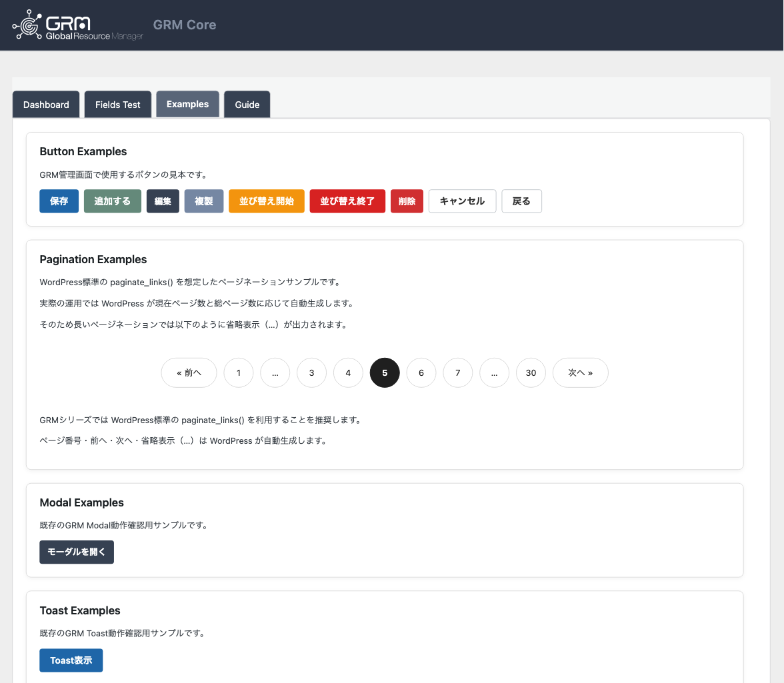Viewport: 784px width, 683px height.
Task: Click the Modal Examples heading
Action: point(81,502)
